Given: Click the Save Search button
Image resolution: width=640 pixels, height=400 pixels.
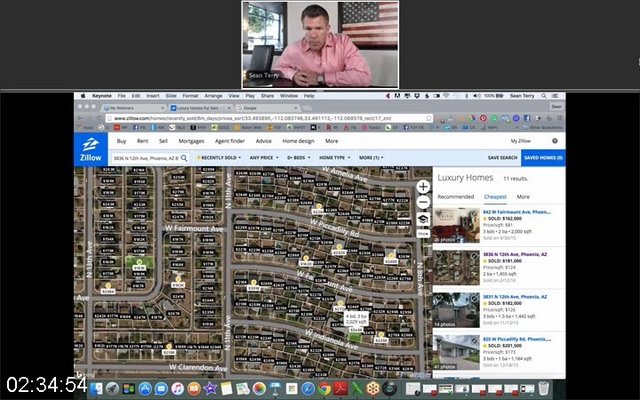Looking at the screenshot, I should (x=502, y=158).
